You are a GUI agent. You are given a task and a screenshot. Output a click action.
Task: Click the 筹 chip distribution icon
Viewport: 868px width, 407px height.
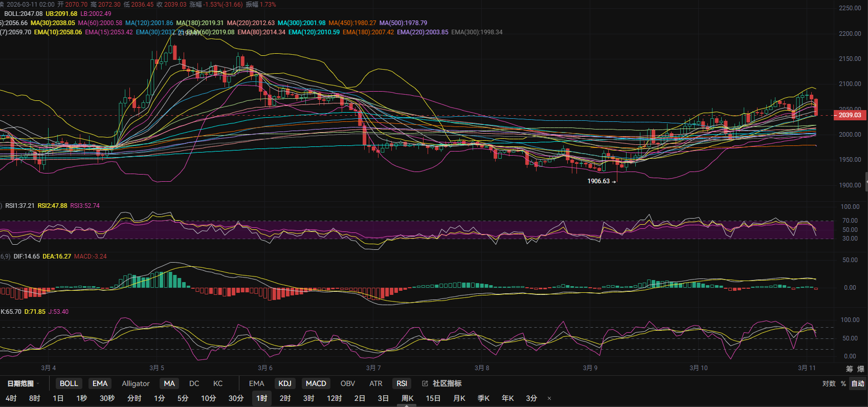(850, 369)
